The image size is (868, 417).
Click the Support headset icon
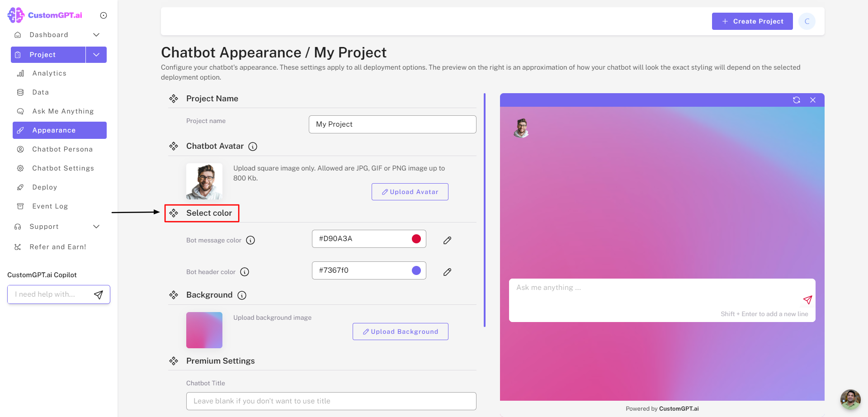[18, 227]
